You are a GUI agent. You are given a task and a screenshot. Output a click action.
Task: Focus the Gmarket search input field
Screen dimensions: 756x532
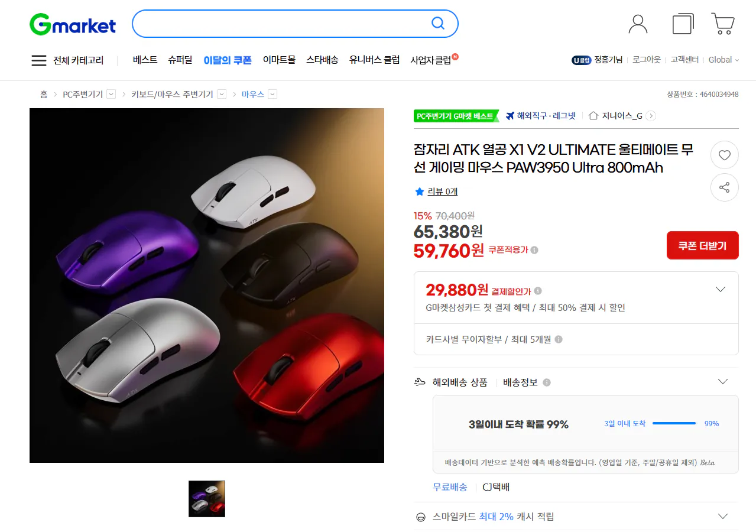click(283, 24)
